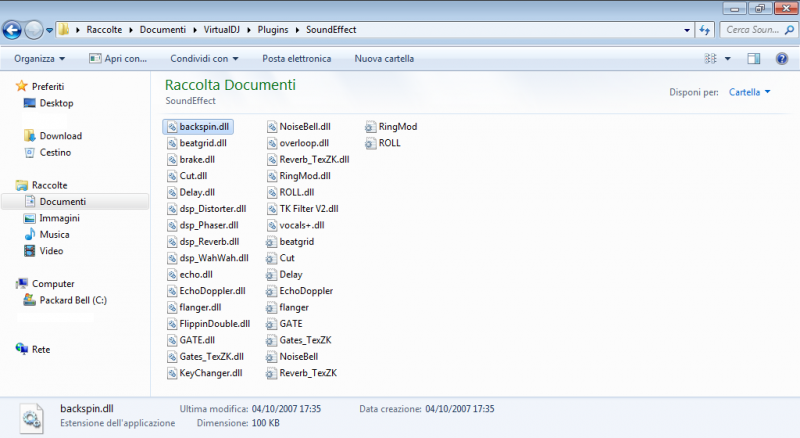This screenshot has width=800, height=438.
Task: Select the KeyChanger.dll file icon
Action: (x=171, y=373)
